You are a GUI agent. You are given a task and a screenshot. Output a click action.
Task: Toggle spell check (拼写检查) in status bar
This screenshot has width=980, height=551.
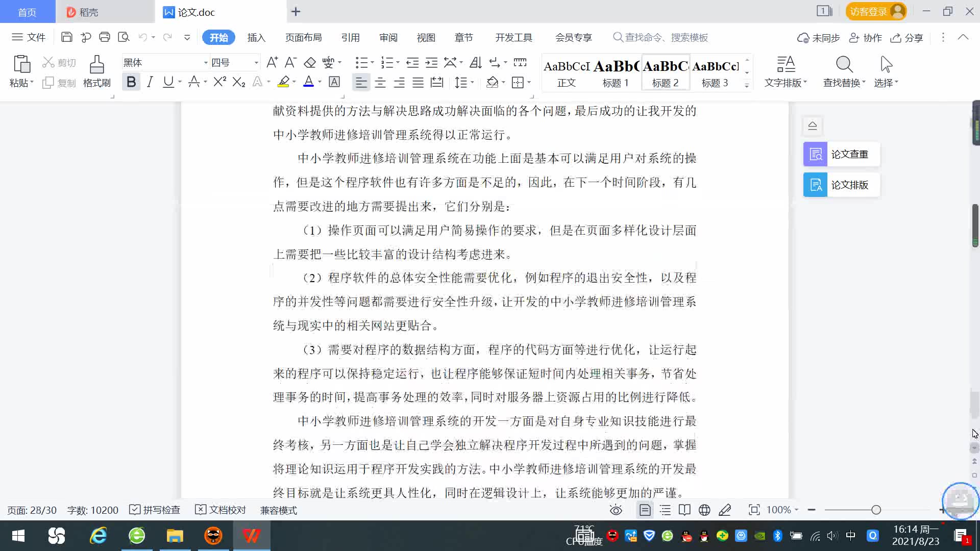[155, 510]
